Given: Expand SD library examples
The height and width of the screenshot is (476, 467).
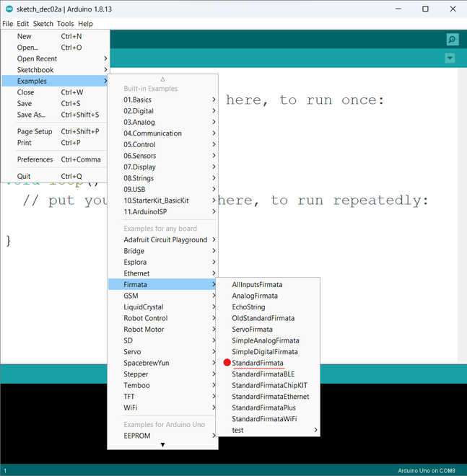Looking at the screenshot, I should pos(162,340).
